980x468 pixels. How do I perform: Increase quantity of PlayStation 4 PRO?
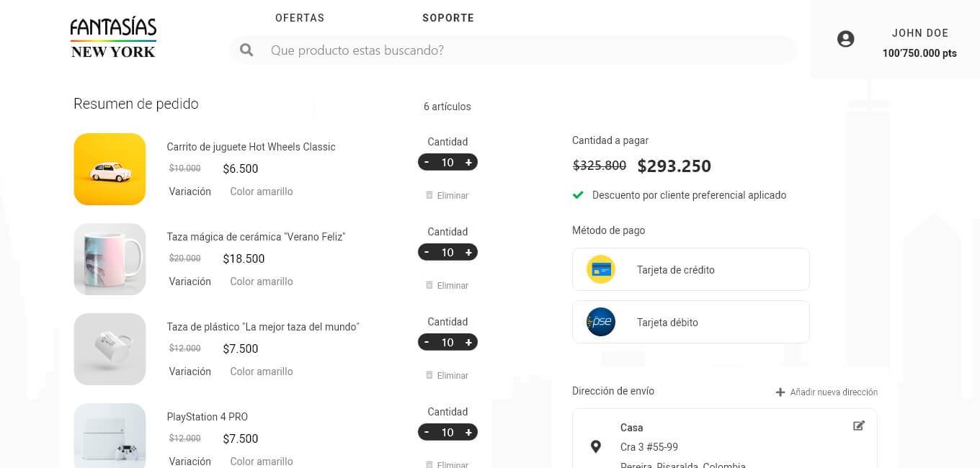tap(468, 432)
